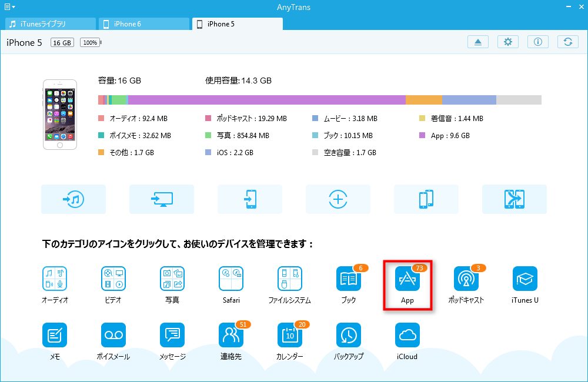Open settings via the gear icon

click(508, 42)
